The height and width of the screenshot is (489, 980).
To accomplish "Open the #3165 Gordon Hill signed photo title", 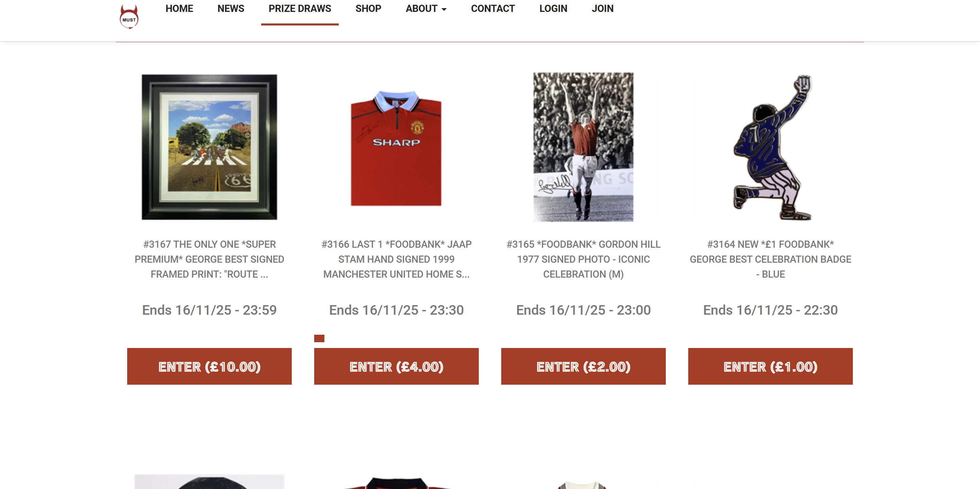I will (x=583, y=259).
